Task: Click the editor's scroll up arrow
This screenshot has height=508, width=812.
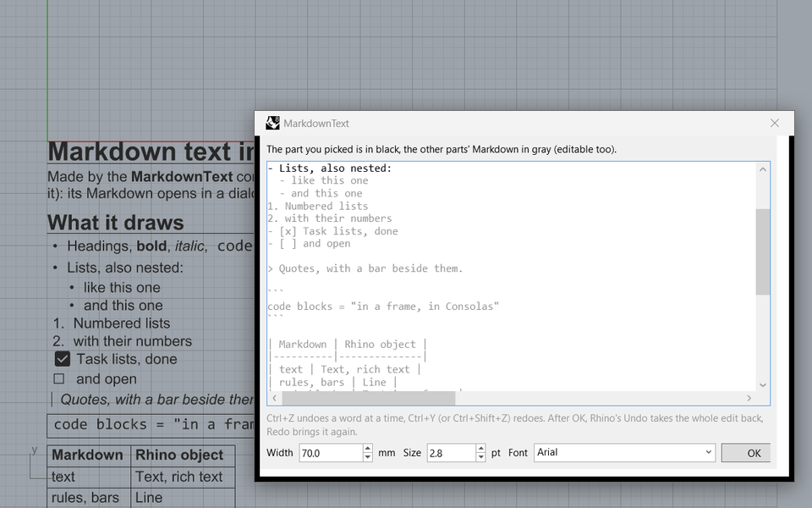Action: (x=763, y=169)
